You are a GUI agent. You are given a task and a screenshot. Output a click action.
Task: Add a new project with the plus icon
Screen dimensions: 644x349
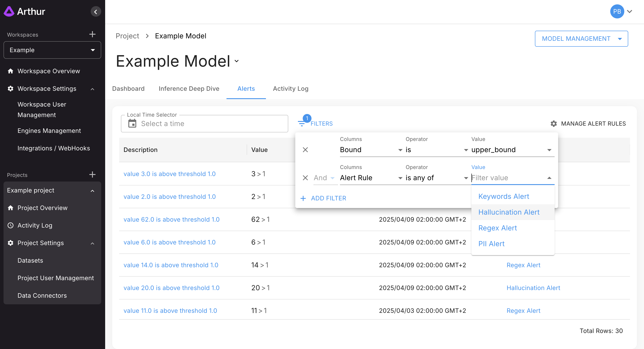(x=92, y=175)
